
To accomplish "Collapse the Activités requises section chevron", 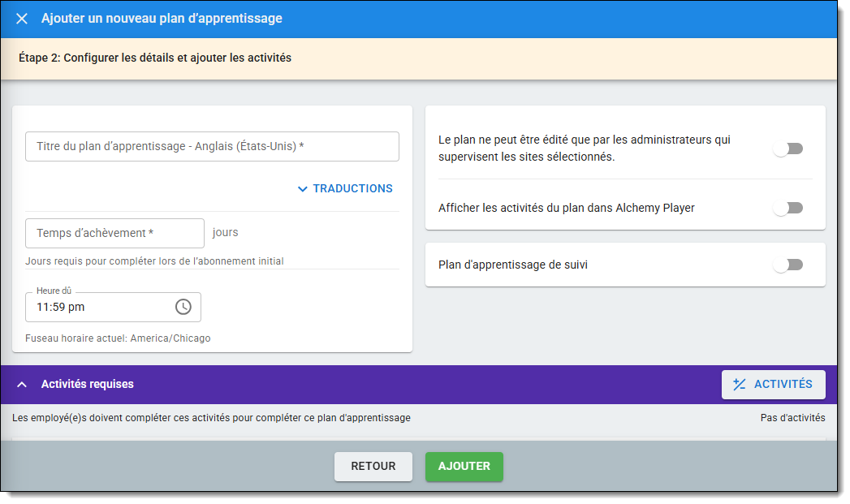I will [22, 385].
